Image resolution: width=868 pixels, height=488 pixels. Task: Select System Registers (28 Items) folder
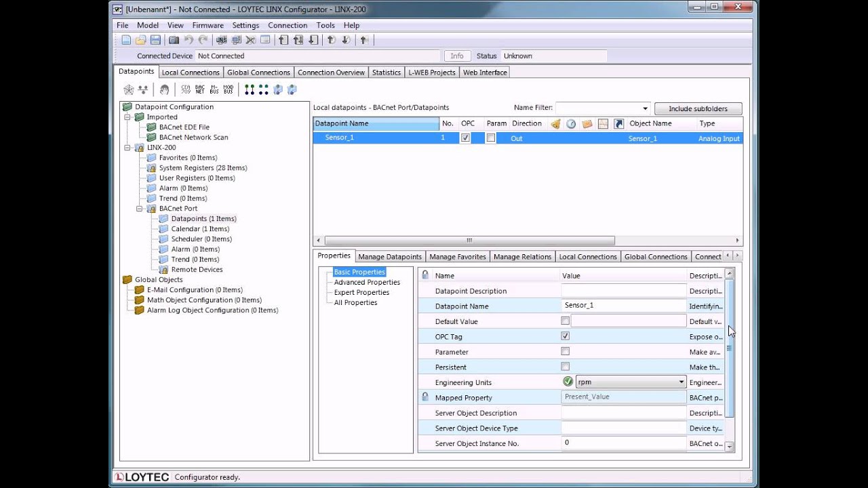click(203, 167)
